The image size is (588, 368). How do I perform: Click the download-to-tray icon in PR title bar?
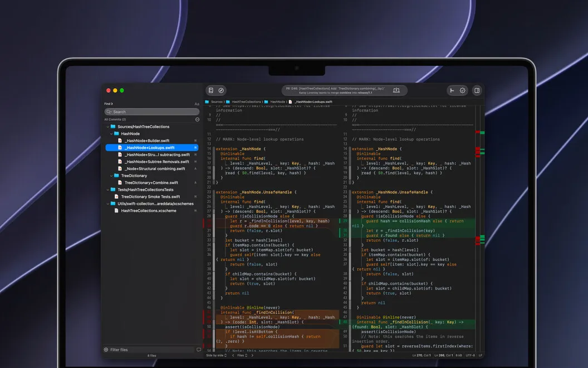click(396, 90)
